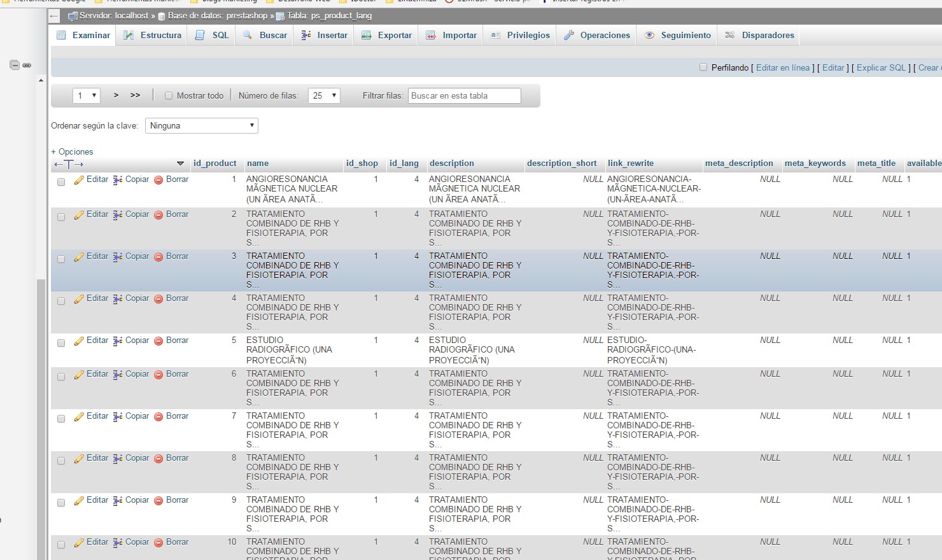Screen dimensions: 942x560
Task: Expand the + Opciones link
Action: 72,152
